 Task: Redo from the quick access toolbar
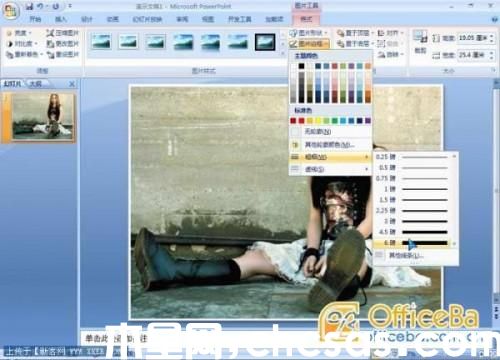click(x=56, y=6)
